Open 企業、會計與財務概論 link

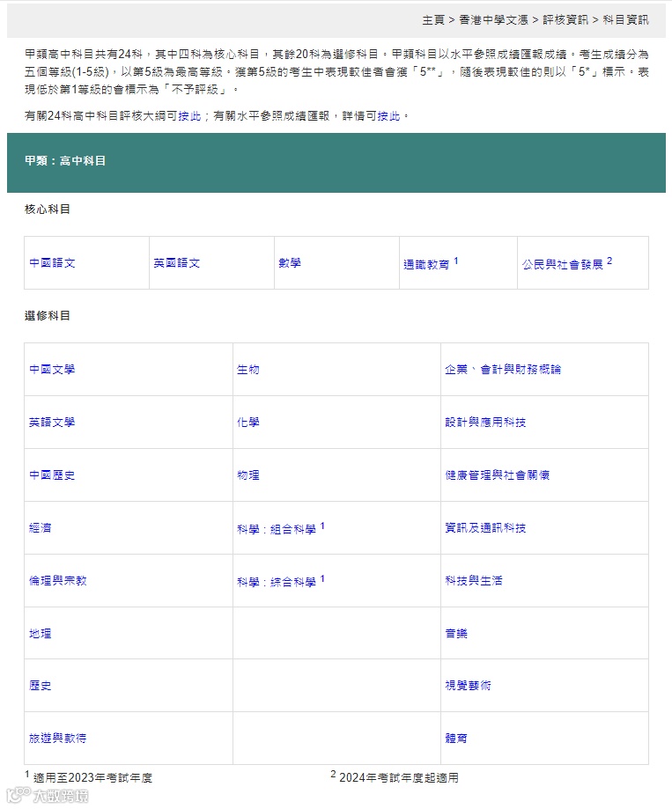tap(503, 370)
